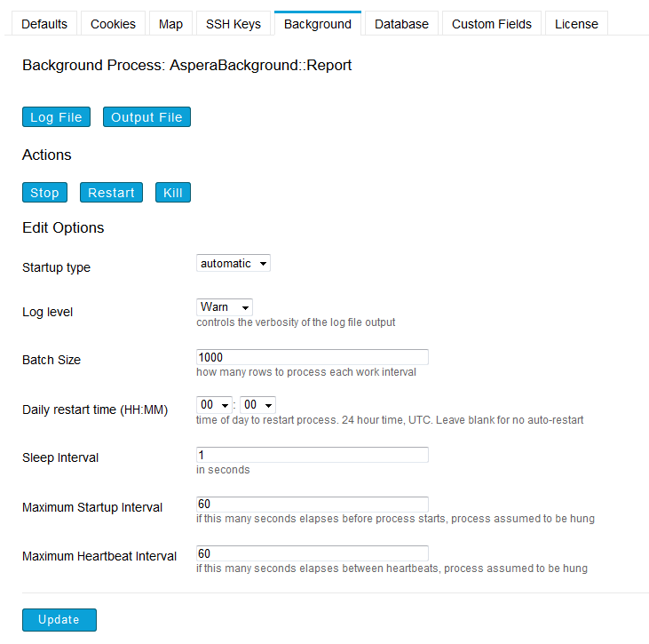Image resolution: width=649 pixels, height=644 pixels.
Task: Click the 'Batch Size' label
Action: point(51,360)
